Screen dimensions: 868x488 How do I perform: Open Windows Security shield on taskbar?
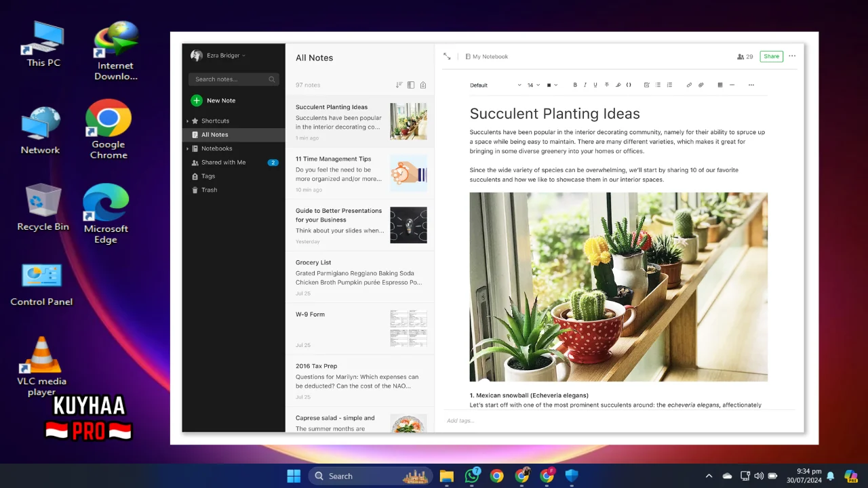click(x=572, y=476)
